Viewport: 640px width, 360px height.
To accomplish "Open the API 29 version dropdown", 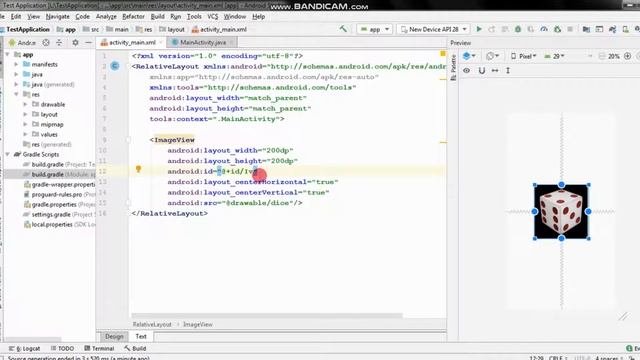I will click(554, 56).
